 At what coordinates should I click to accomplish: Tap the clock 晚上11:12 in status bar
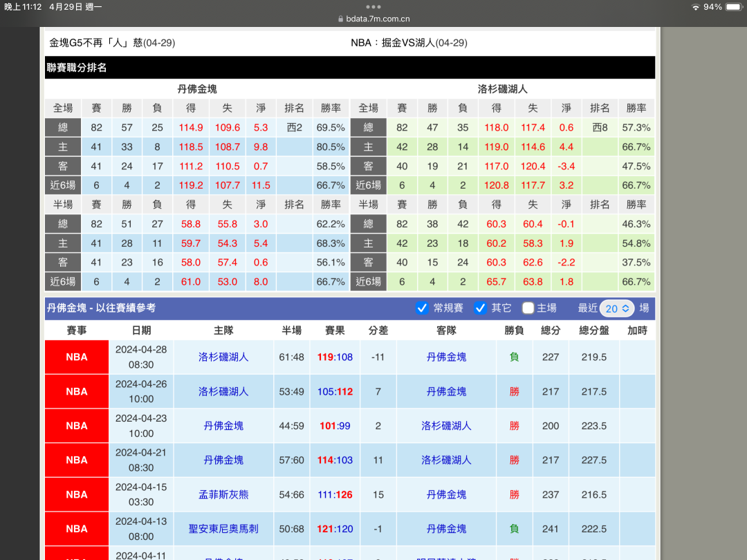pos(23,7)
